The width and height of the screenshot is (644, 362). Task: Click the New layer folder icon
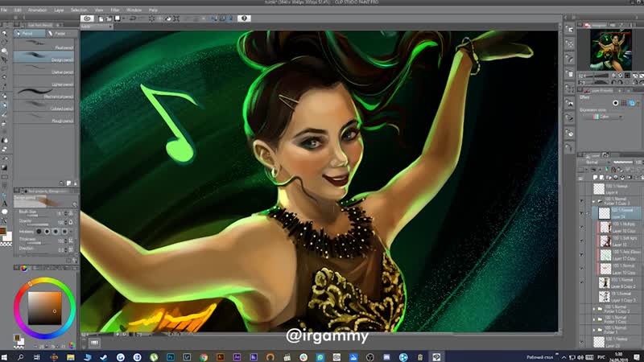[609, 177]
